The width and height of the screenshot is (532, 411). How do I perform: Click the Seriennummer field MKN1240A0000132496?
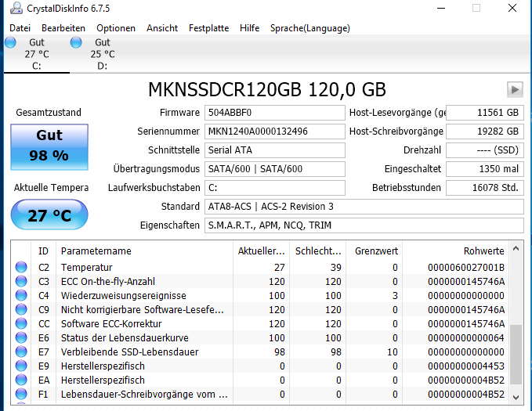[275, 132]
